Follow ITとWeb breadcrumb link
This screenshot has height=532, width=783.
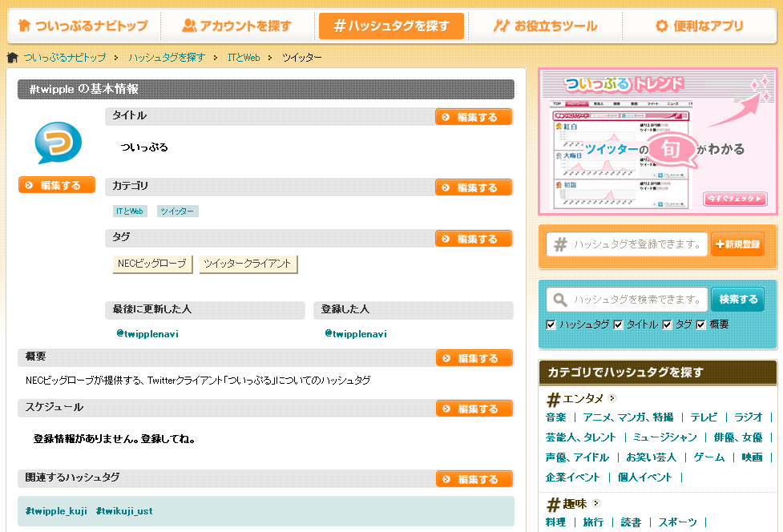point(244,58)
